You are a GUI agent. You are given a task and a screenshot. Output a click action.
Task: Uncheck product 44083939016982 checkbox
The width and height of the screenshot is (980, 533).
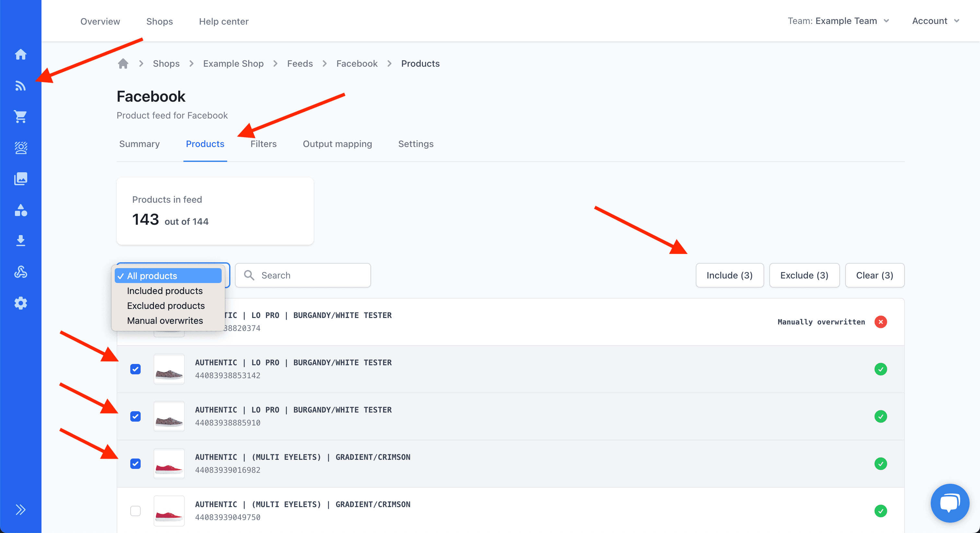(x=135, y=463)
